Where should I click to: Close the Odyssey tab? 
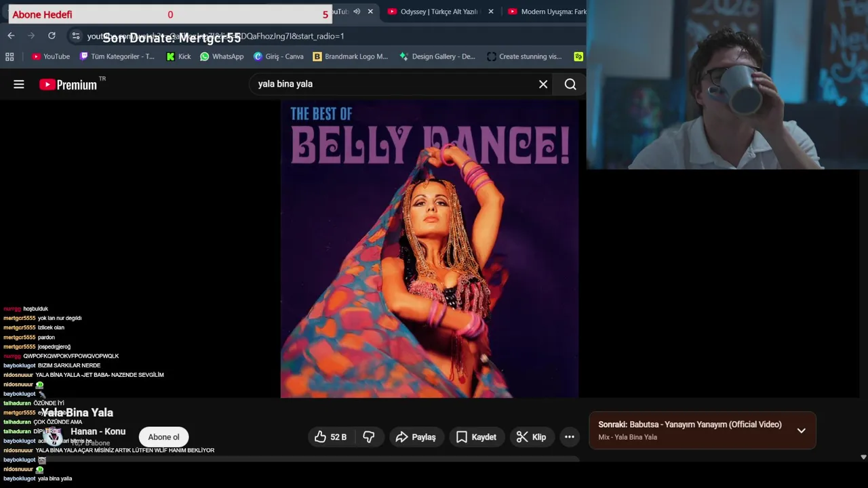click(x=491, y=12)
